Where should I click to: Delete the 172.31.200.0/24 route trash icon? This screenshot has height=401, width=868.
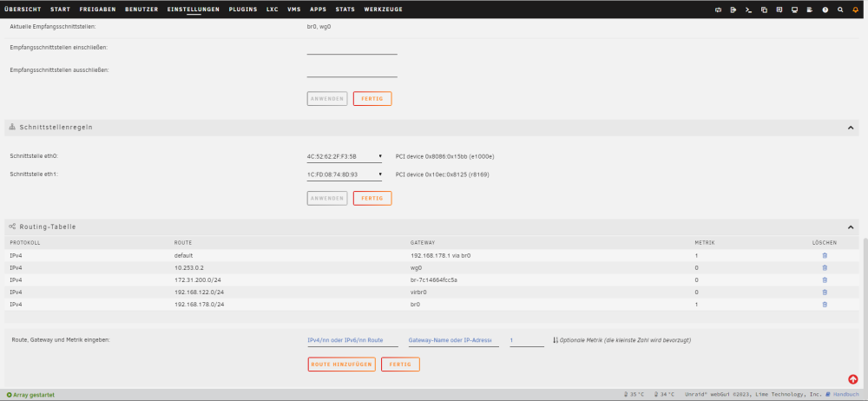coord(825,280)
